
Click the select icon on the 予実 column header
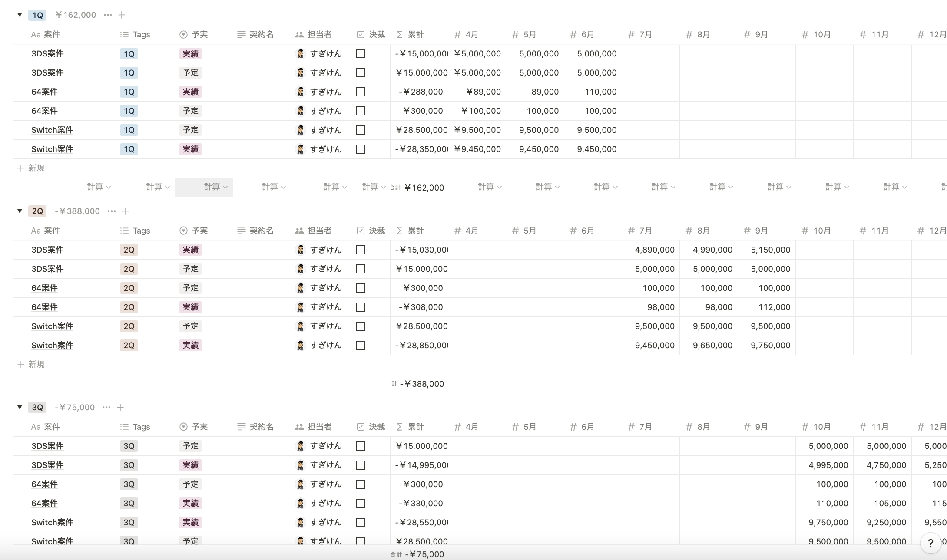pyautogui.click(x=183, y=35)
